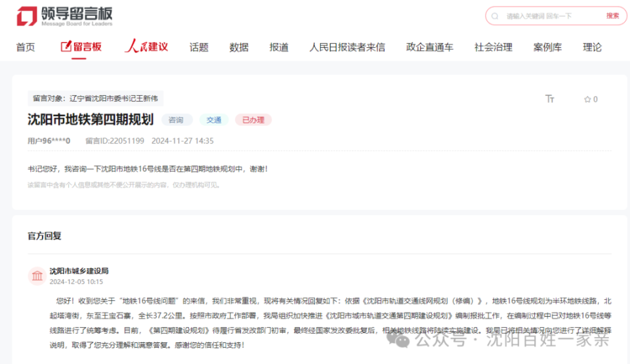Click the 沈阳市城乡建设局 institution avatar icon
The image size is (630, 364).
click(37, 276)
